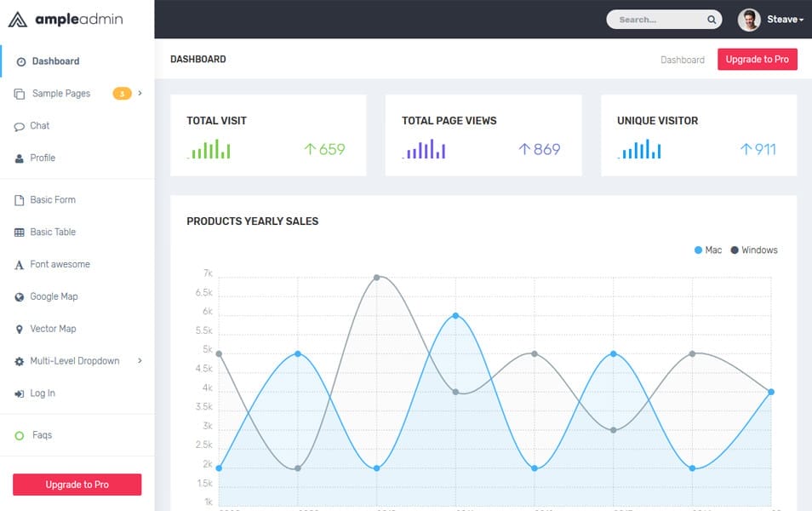
Task: Click the red Upgrade to Pro header button
Action: pos(757,60)
